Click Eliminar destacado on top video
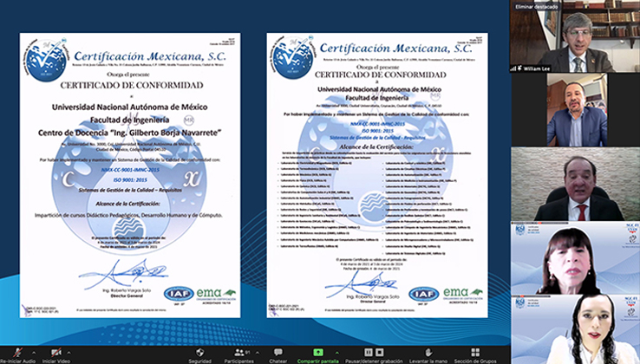The image size is (640, 364). (x=536, y=7)
